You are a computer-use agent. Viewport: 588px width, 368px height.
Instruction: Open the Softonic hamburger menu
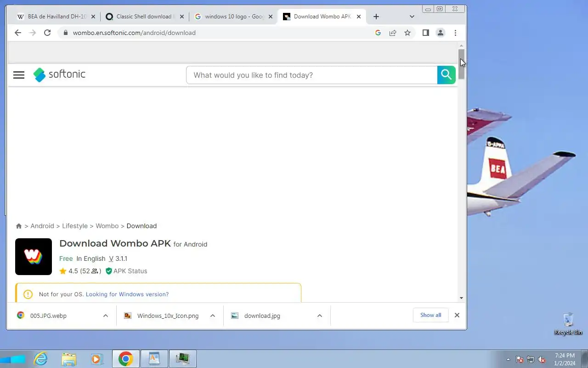click(x=19, y=75)
